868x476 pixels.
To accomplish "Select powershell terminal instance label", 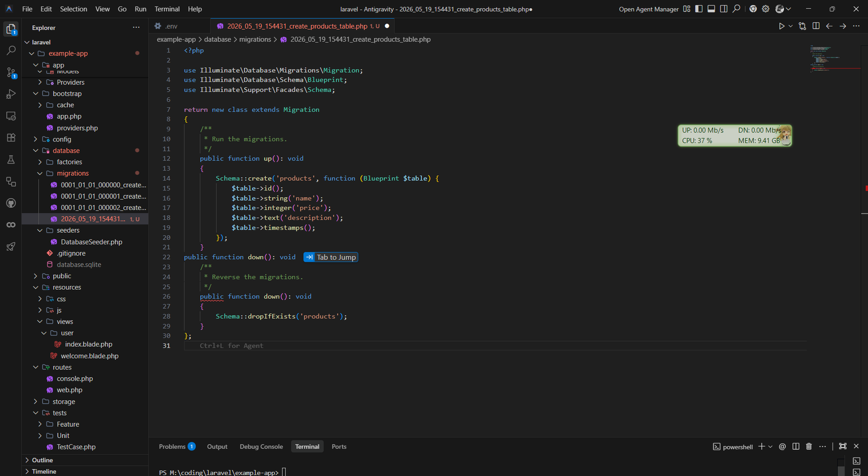I will pos(732,447).
